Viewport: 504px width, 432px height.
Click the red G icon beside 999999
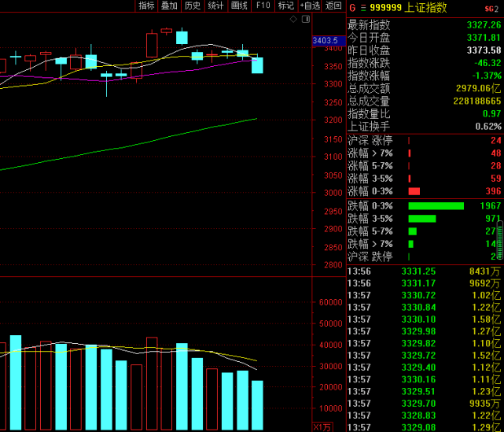pyautogui.click(x=352, y=8)
